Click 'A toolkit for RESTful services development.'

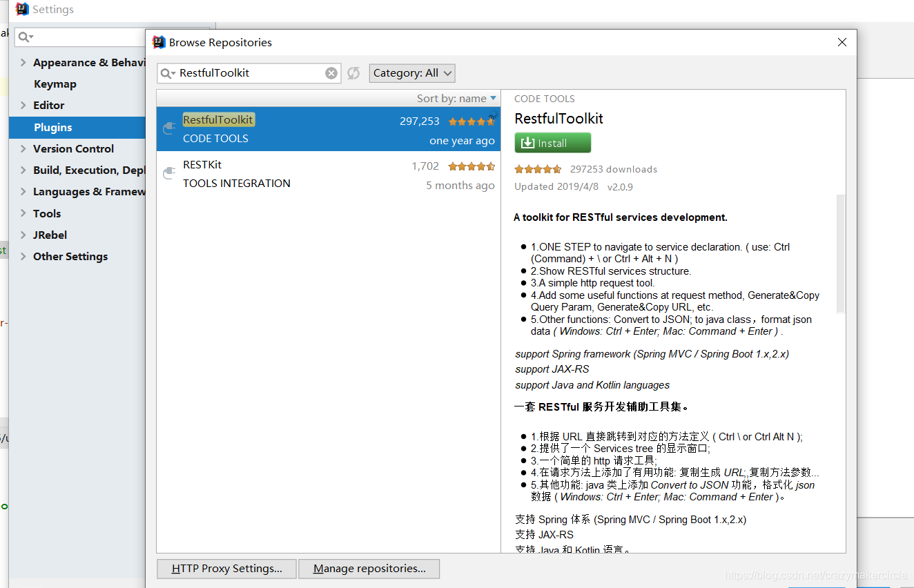tap(621, 217)
